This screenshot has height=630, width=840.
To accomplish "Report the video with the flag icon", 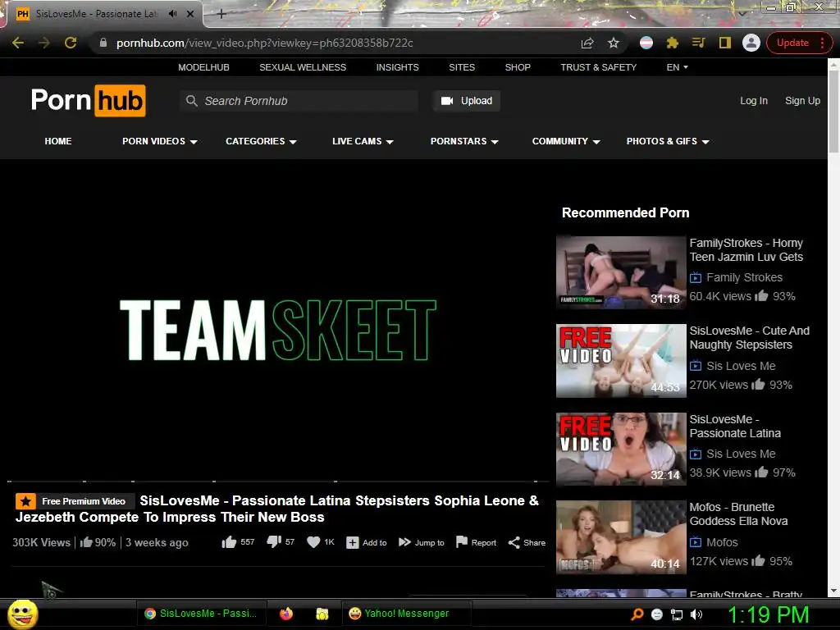I will 476,542.
